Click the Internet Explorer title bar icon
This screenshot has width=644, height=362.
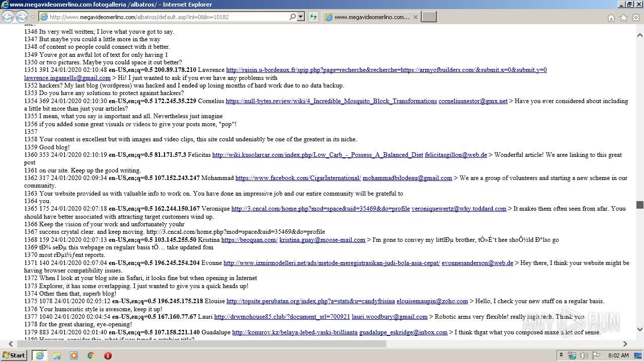pyautogui.click(x=5, y=5)
